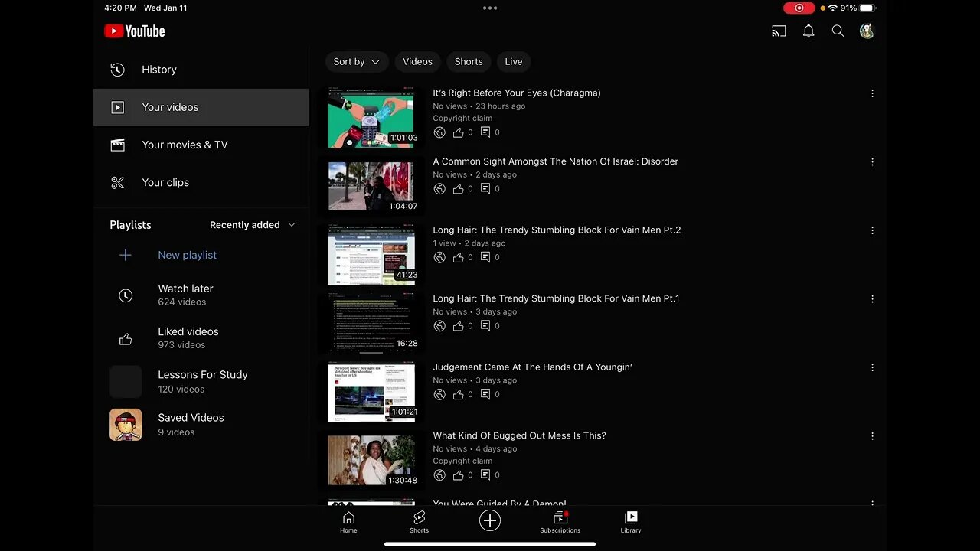Tap the multitasking three dots at top
This screenshot has width=980, height=551.
point(490,8)
